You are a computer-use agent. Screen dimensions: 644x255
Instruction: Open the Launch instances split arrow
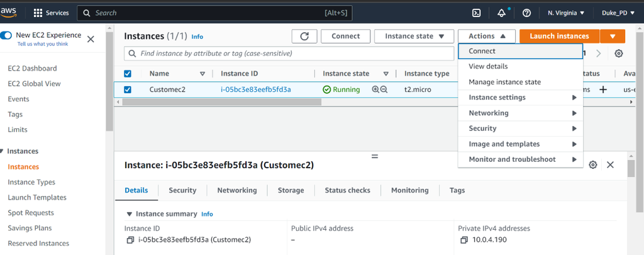coord(613,36)
